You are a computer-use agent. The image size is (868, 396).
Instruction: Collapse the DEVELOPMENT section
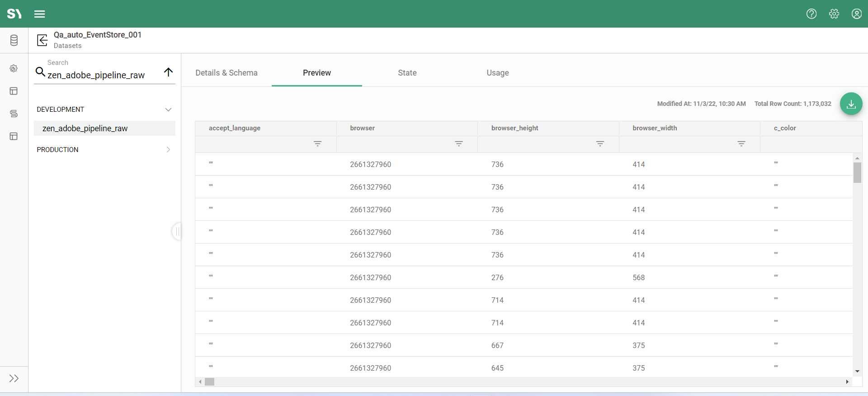tap(168, 110)
